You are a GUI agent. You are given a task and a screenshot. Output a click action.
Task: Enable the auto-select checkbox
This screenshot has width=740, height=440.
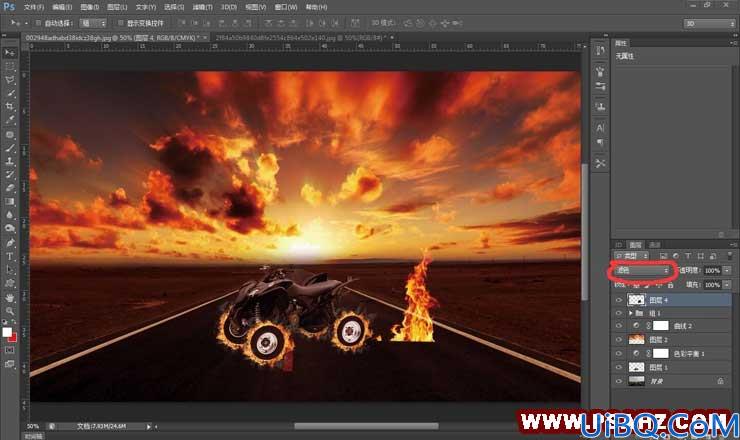(x=38, y=23)
